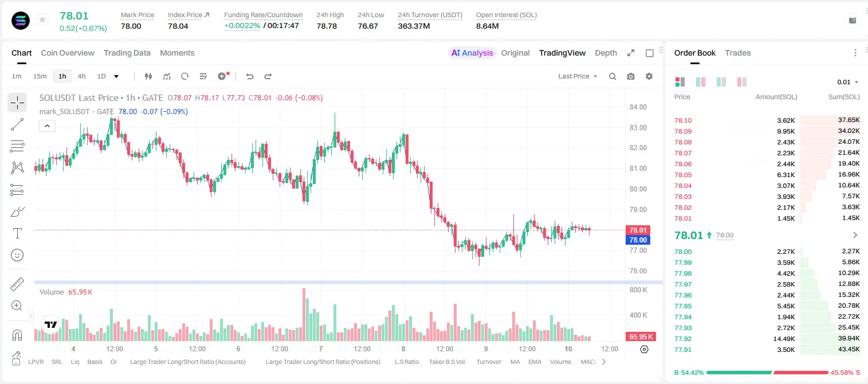Open the emoji sticker tool
The image size is (868, 384).
[x=17, y=255]
